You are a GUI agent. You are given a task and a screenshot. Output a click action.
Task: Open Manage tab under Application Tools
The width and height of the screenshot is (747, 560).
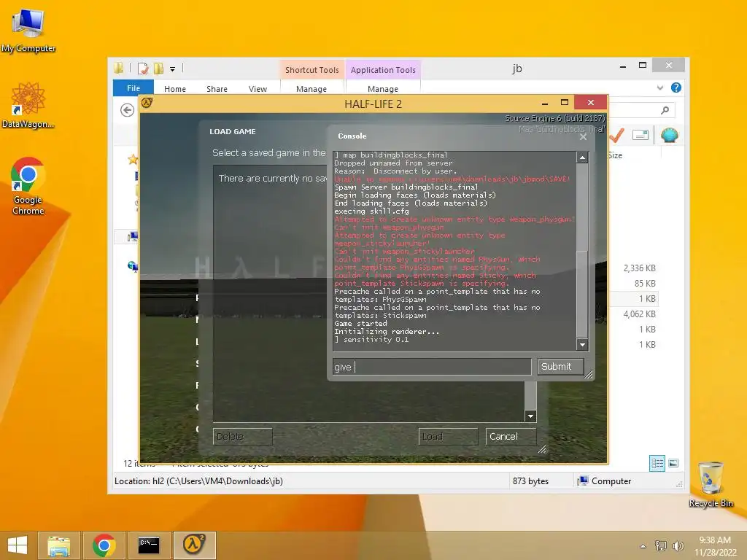(382, 88)
